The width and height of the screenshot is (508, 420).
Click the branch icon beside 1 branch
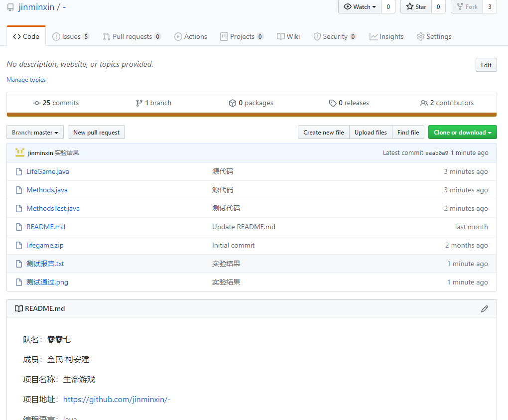[x=139, y=103]
